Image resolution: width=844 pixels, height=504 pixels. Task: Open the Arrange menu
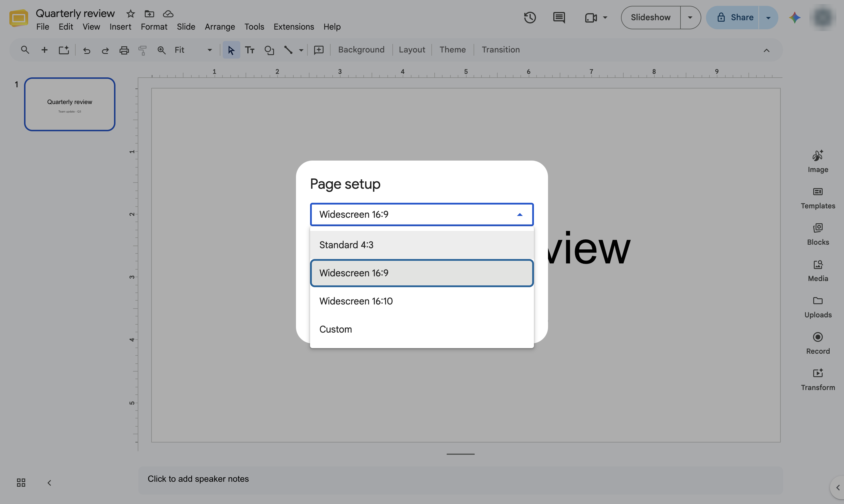coord(220,27)
